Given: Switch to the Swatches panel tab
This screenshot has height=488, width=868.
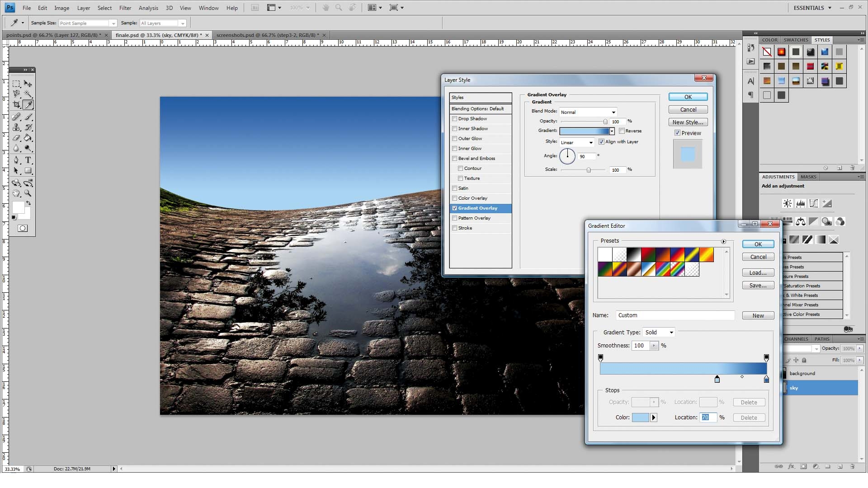Looking at the screenshot, I should point(796,40).
